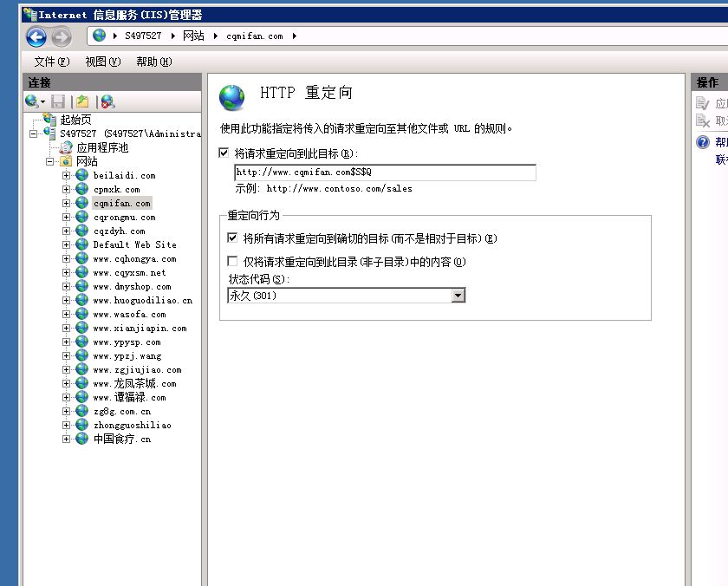Enable 仅将请求重定向到此目录 checkbox
The width and height of the screenshot is (728, 586).
(x=232, y=261)
